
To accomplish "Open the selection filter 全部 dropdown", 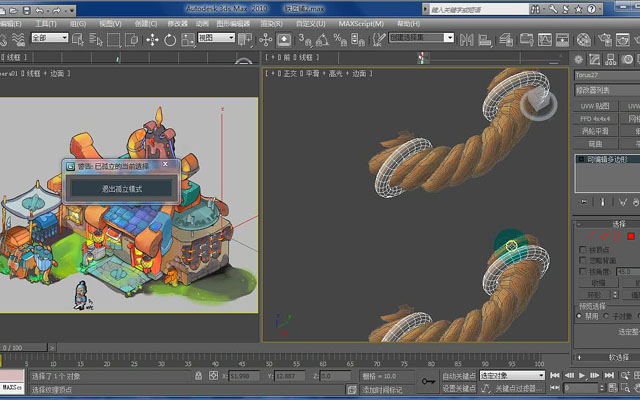I will coord(50,38).
